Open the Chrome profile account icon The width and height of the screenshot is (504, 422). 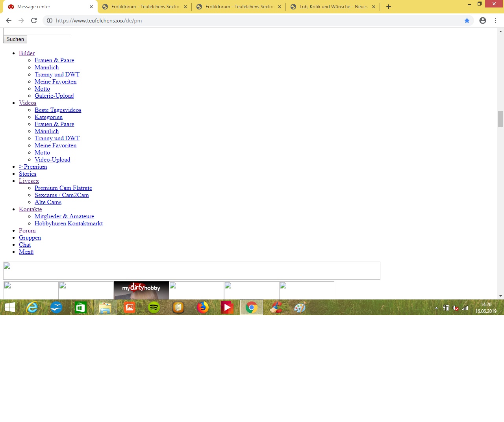pyautogui.click(x=483, y=20)
